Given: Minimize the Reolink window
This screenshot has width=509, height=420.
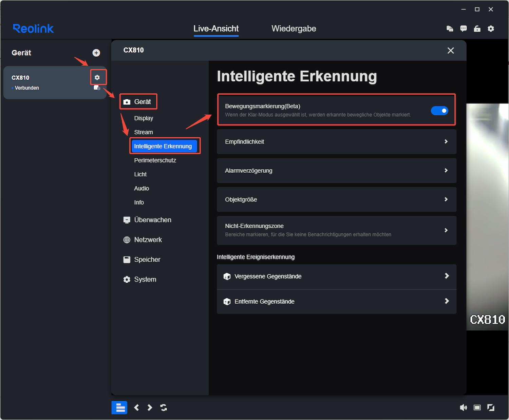Looking at the screenshot, I should coord(464,9).
